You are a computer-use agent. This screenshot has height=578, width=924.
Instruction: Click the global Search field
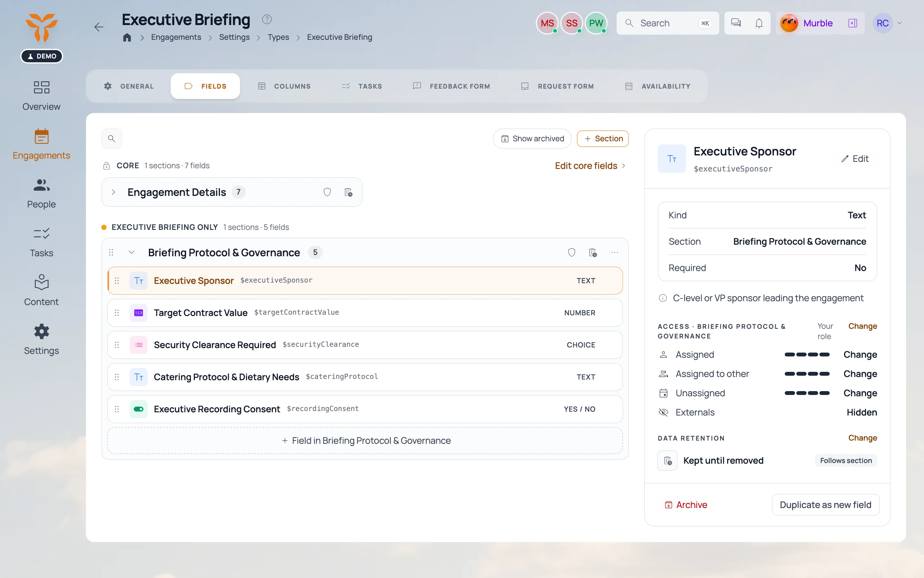tap(668, 23)
